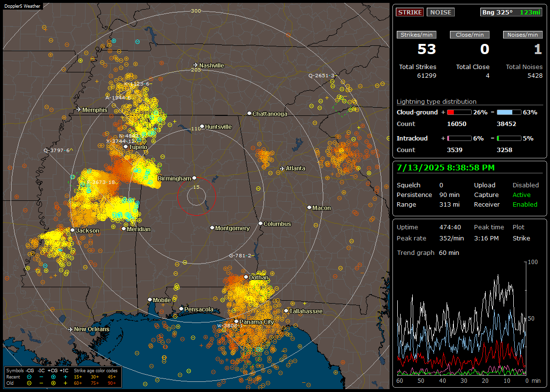Click the Meridian city dot
Screen dimensions: 550x392
123,229
